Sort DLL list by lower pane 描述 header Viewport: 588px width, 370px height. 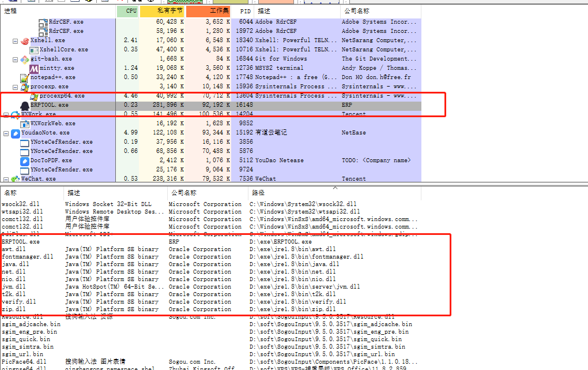(115, 193)
